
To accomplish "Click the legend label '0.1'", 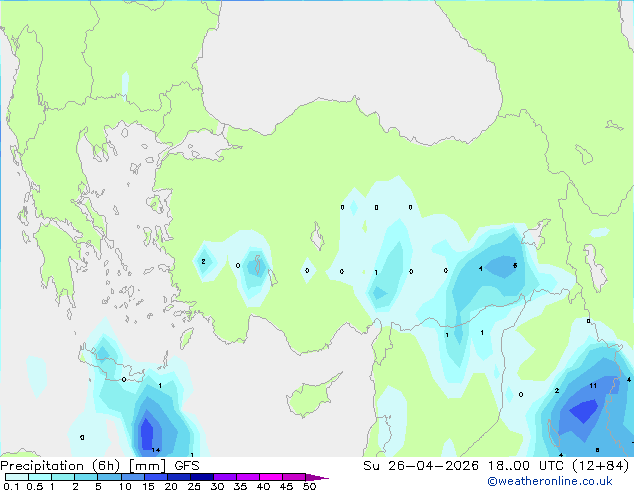I will [11, 486].
